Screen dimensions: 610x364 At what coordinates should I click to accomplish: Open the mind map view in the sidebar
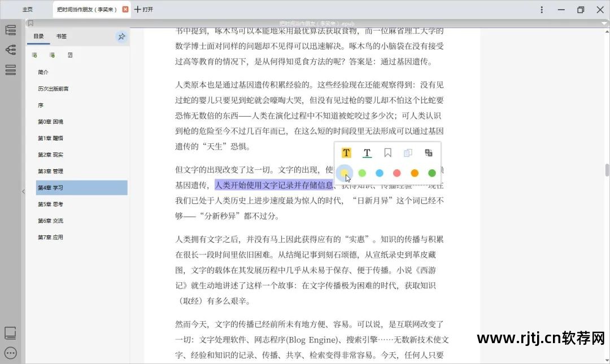coord(10,49)
